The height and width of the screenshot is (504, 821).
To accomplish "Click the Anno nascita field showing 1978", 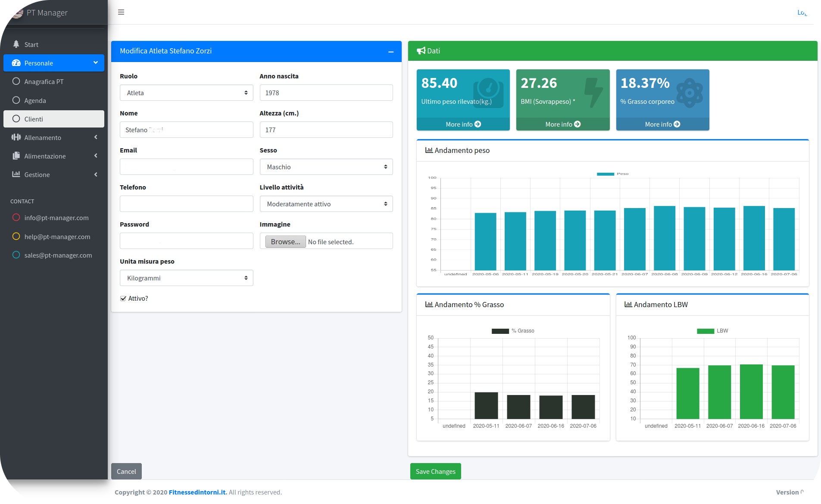I will (x=326, y=93).
